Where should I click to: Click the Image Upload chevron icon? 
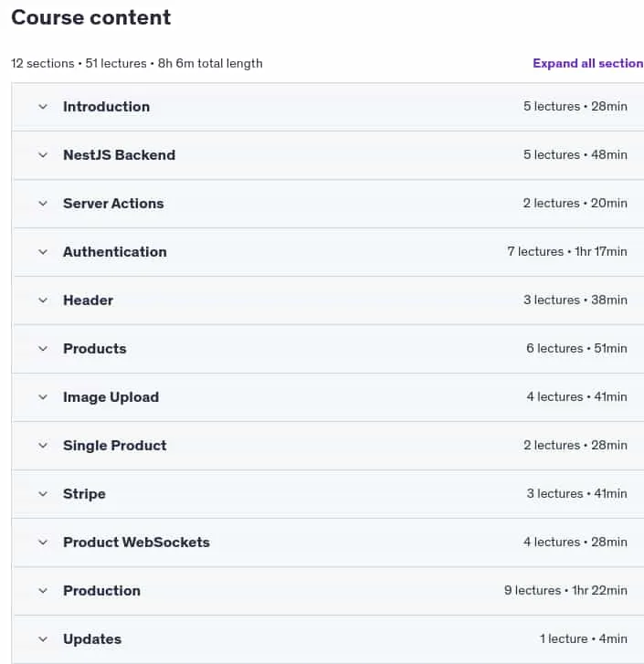(43, 397)
